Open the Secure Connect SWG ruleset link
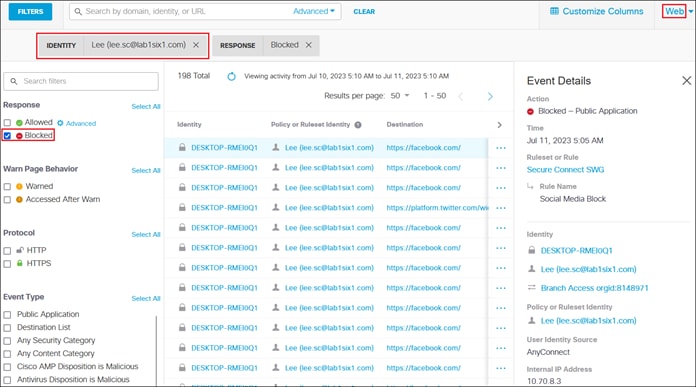Viewport: 696px width, 387px height. click(565, 170)
